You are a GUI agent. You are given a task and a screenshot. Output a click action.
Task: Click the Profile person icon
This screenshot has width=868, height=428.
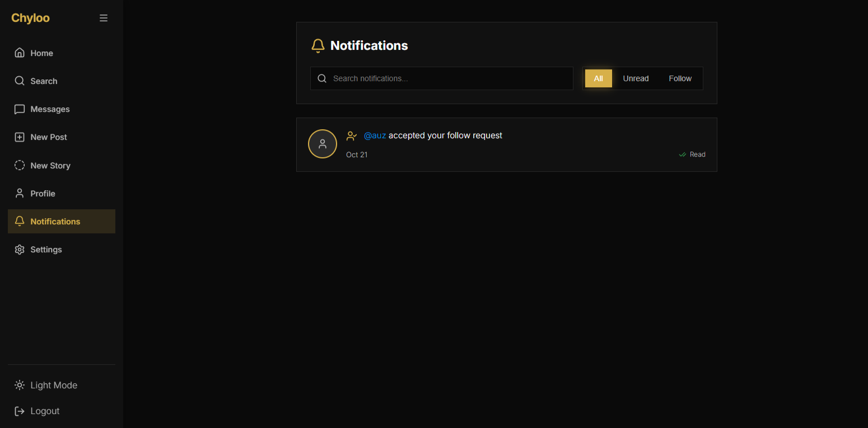pyautogui.click(x=20, y=194)
